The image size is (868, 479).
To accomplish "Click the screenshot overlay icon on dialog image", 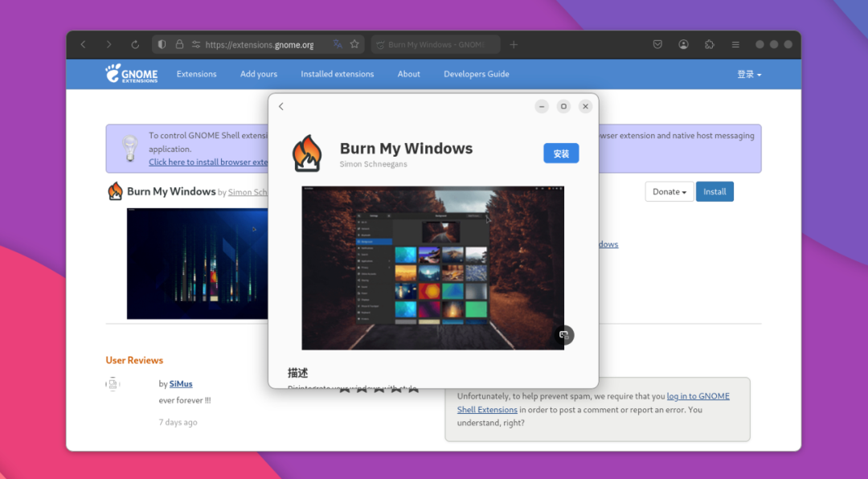I will [x=564, y=335].
